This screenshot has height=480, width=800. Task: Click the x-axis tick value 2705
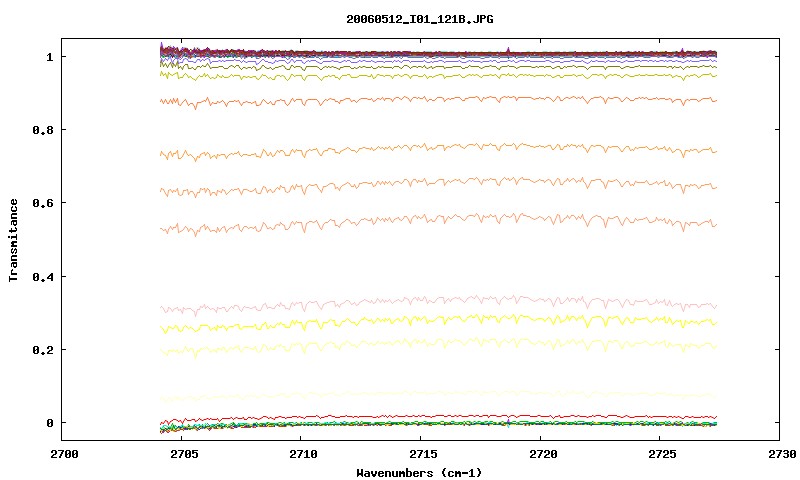pos(182,454)
